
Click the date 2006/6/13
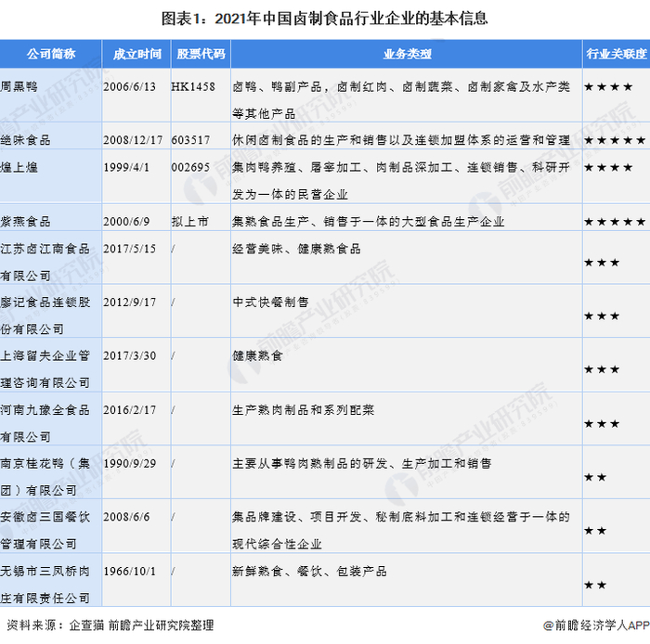tap(129, 86)
